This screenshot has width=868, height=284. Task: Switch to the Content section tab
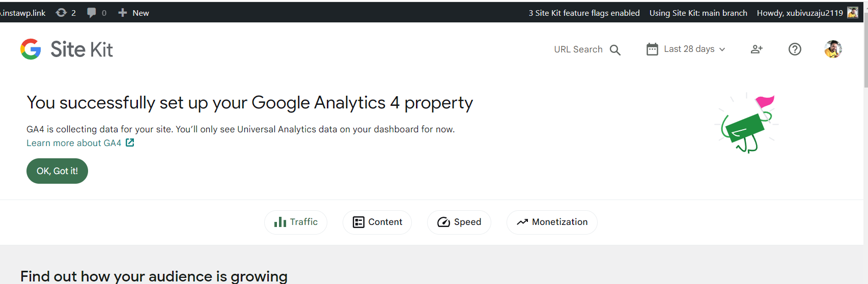tap(377, 222)
